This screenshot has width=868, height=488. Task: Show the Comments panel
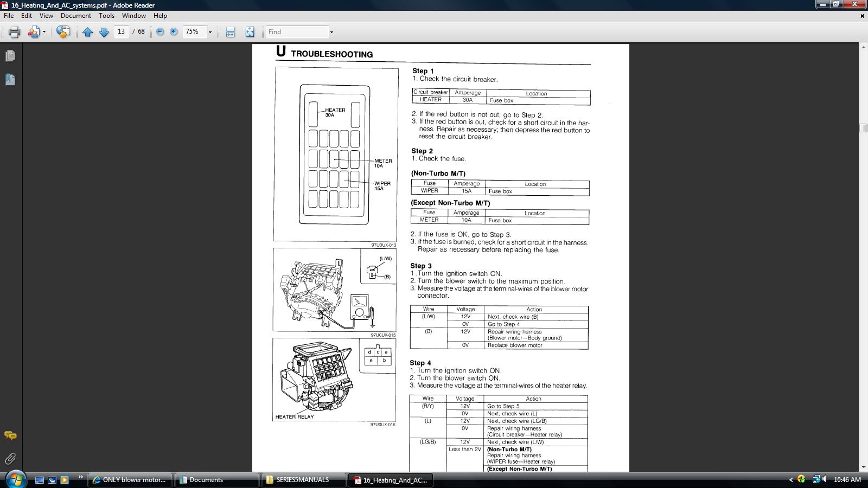(10, 435)
